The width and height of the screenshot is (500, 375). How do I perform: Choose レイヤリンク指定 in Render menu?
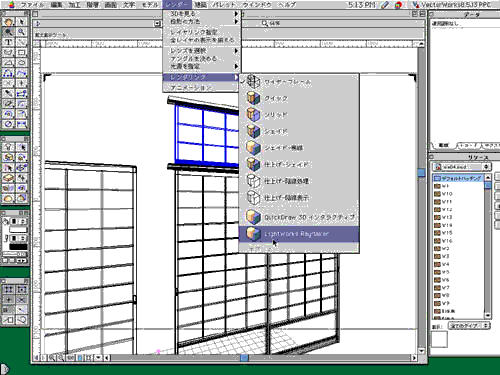pyautogui.click(x=201, y=32)
